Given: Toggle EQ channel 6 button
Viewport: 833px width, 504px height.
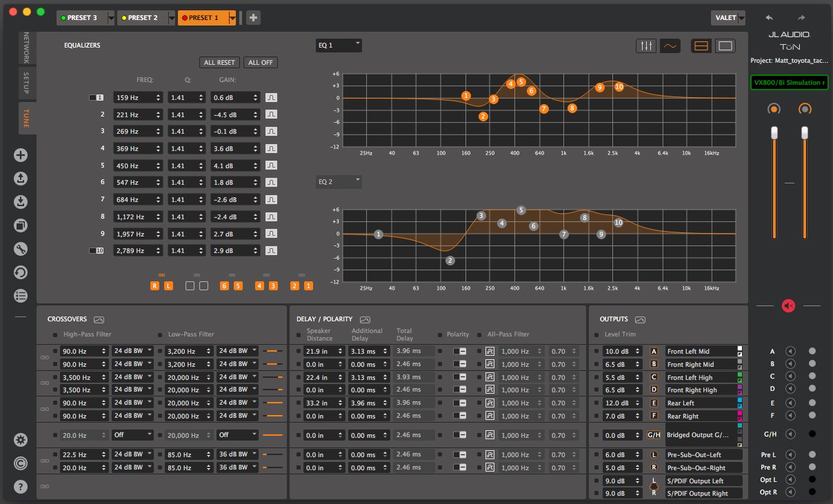Looking at the screenshot, I should coord(224,285).
